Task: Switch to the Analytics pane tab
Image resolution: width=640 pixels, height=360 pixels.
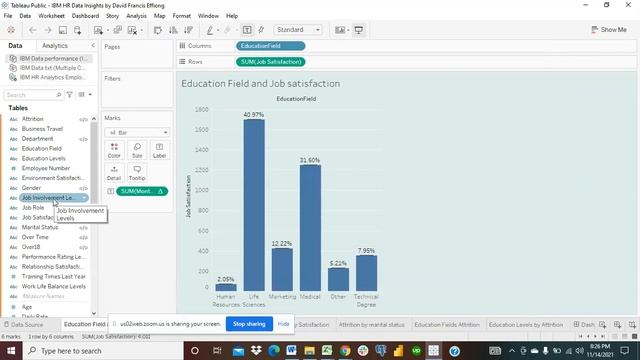Action: click(55, 46)
